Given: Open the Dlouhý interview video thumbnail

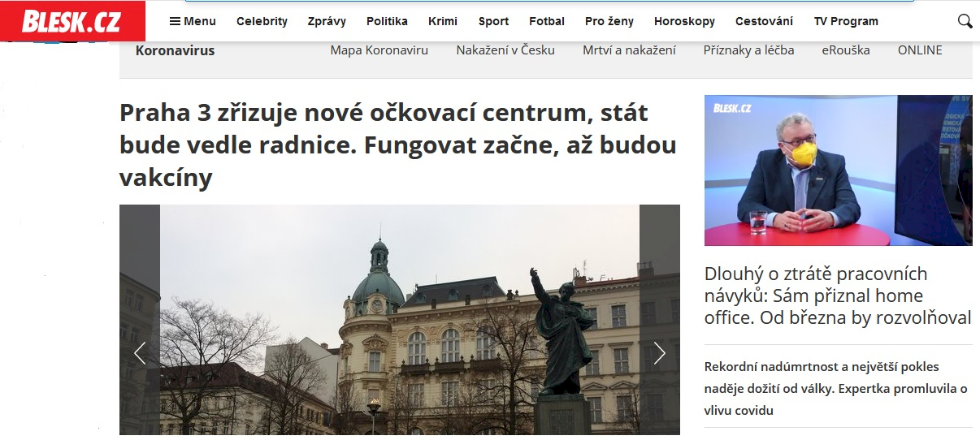Looking at the screenshot, I should point(838,170).
